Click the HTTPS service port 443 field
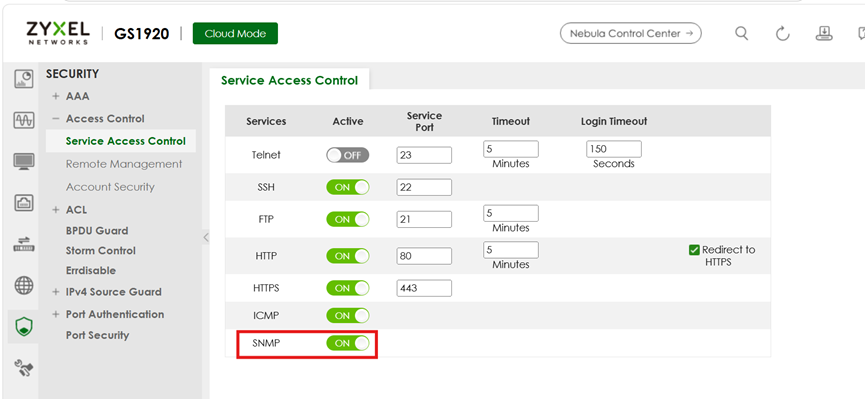Viewport: 865px width, 399px height. pos(424,288)
